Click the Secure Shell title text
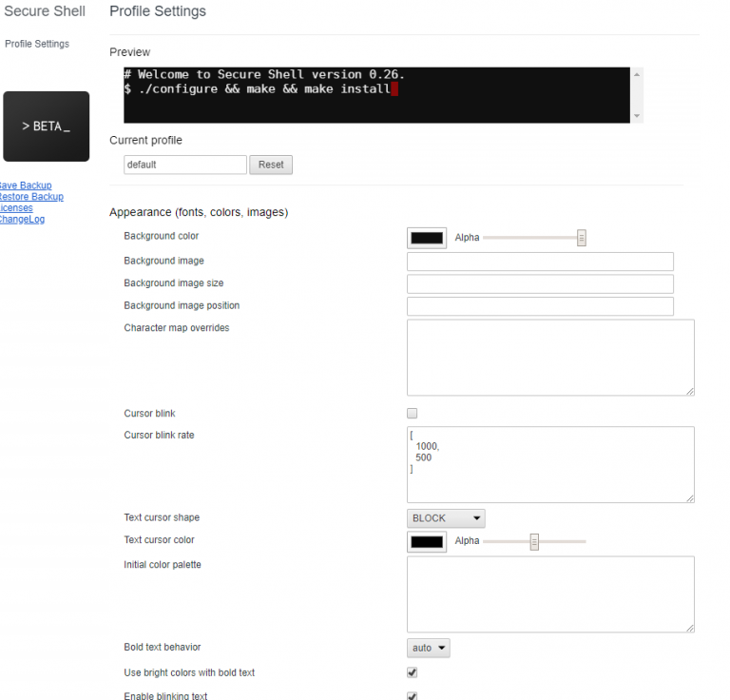 pyautogui.click(x=45, y=11)
